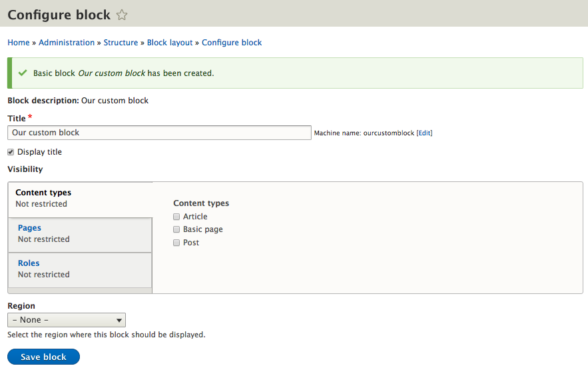The height and width of the screenshot is (376, 588).
Task: Click the star shortcut icon beside Configure block
Action: [122, 15]
